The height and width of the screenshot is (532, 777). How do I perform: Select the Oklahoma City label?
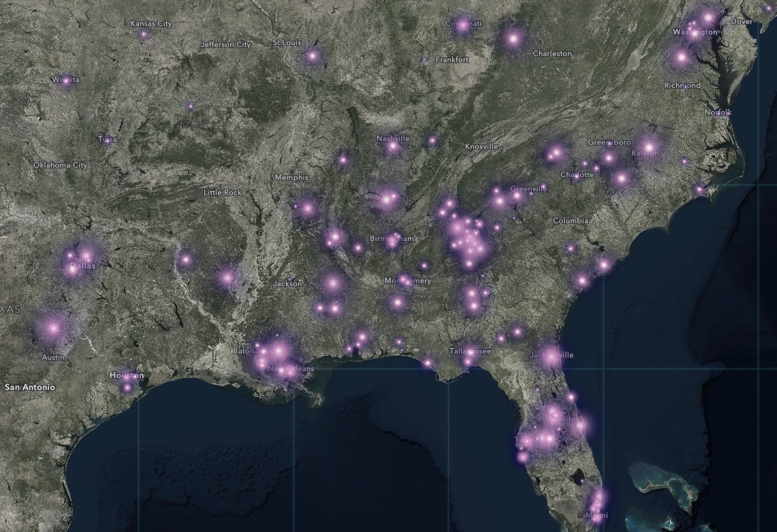coord(60,165)
